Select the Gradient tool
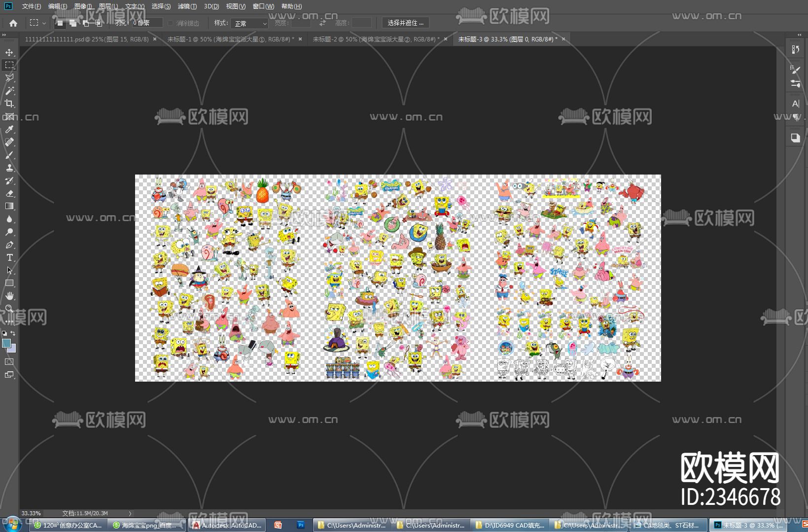 (9, 206)
